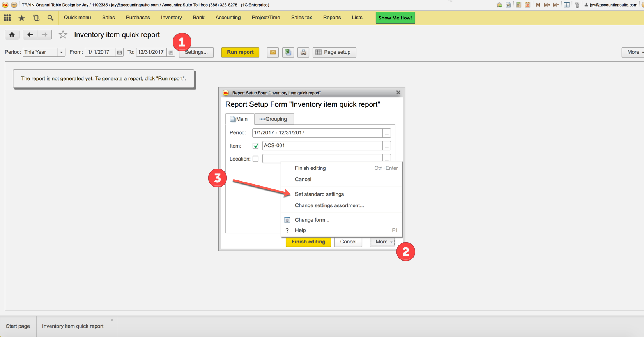Open the Bank menu
This screenshot has height=337, width=644.
coord(199,18)
